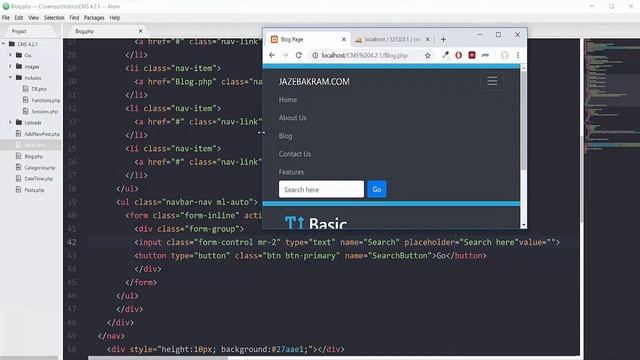Open the Packages menu in Atom

(94, 18)
